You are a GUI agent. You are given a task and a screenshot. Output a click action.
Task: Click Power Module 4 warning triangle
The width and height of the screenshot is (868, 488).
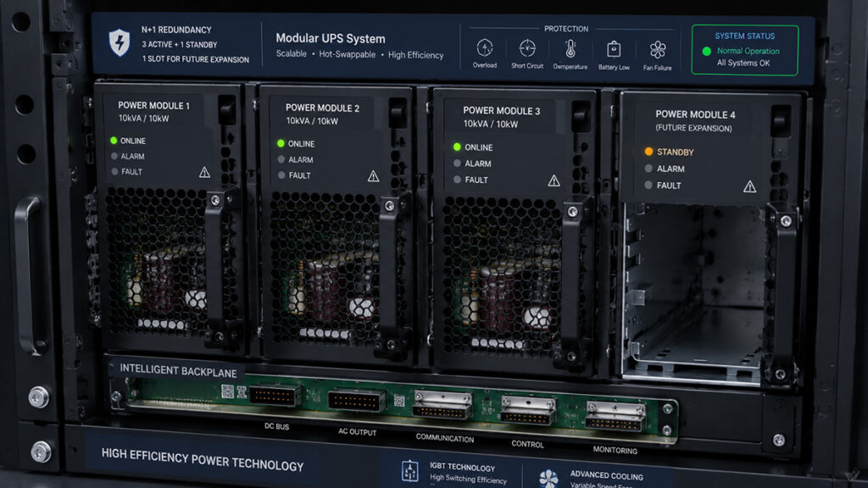pyautogui.click(x=749, y=186)
